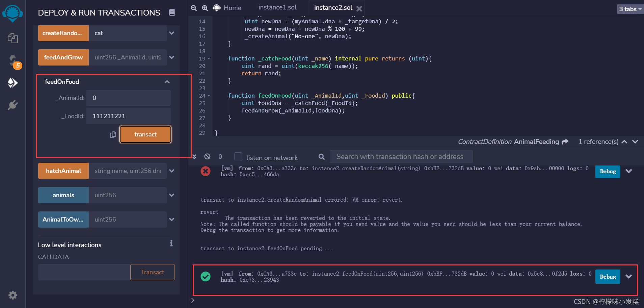Toggle listen on network checkbox
This screenshot has height=308, width=644.
click(238, 156)
